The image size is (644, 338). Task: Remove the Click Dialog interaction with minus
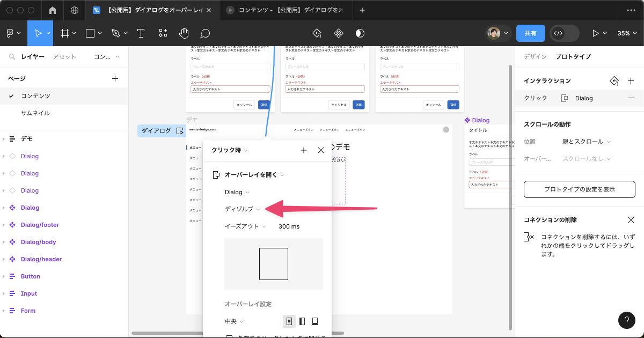[631, 98]
